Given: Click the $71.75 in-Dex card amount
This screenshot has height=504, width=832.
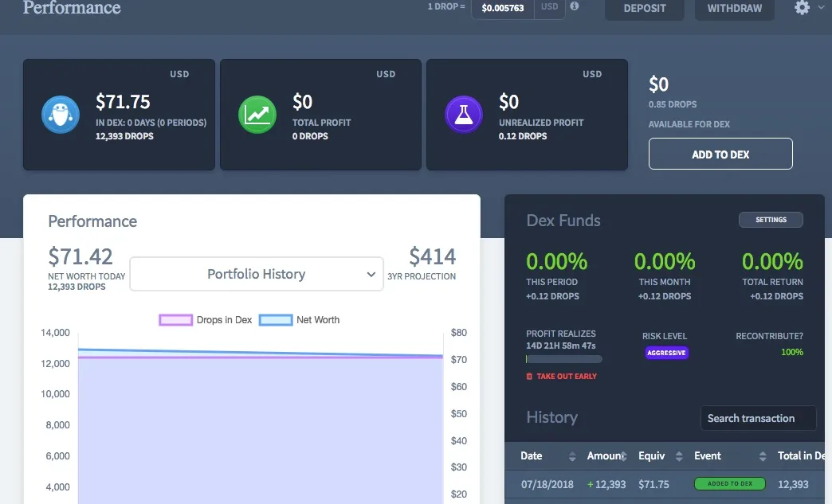Looking at the screenshot, I should pyautogui.click(x=123, y=102).
